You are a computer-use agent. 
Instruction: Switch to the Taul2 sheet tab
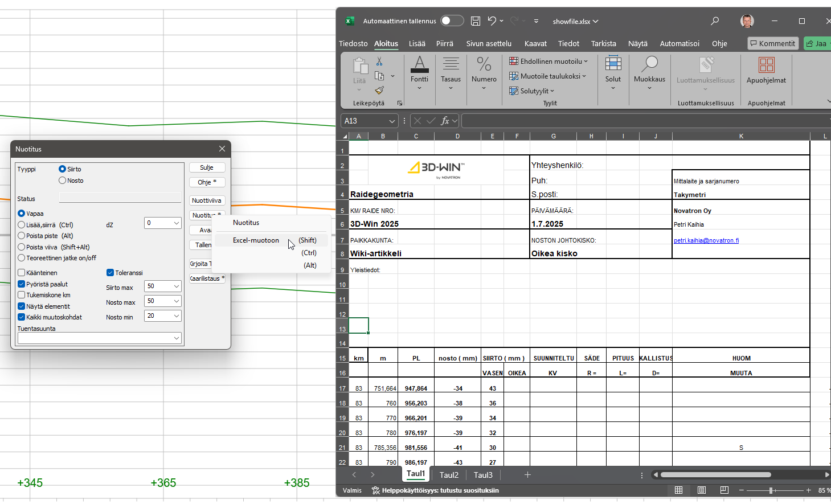pyautogui.click(x=449, y=474)
